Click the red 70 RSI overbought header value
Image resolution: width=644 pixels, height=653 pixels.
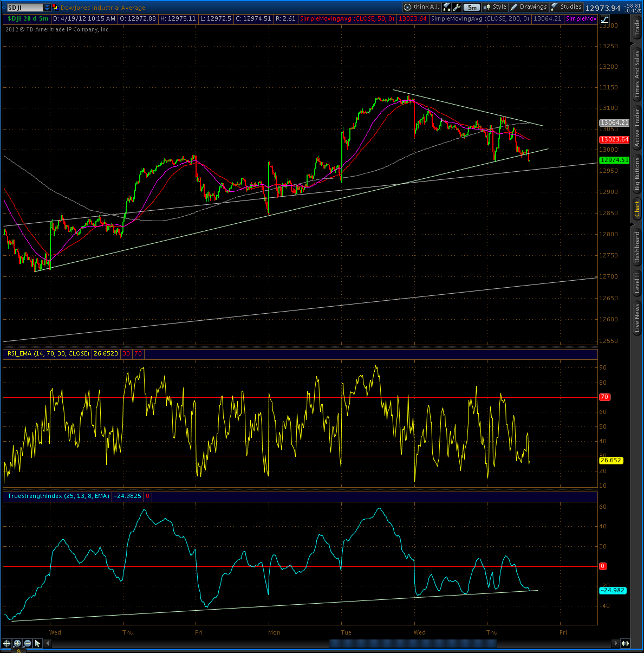click(138, 353)
